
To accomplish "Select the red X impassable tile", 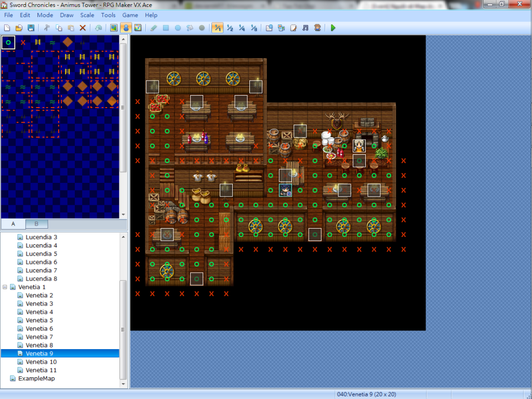I will click(x=23, y=43).
